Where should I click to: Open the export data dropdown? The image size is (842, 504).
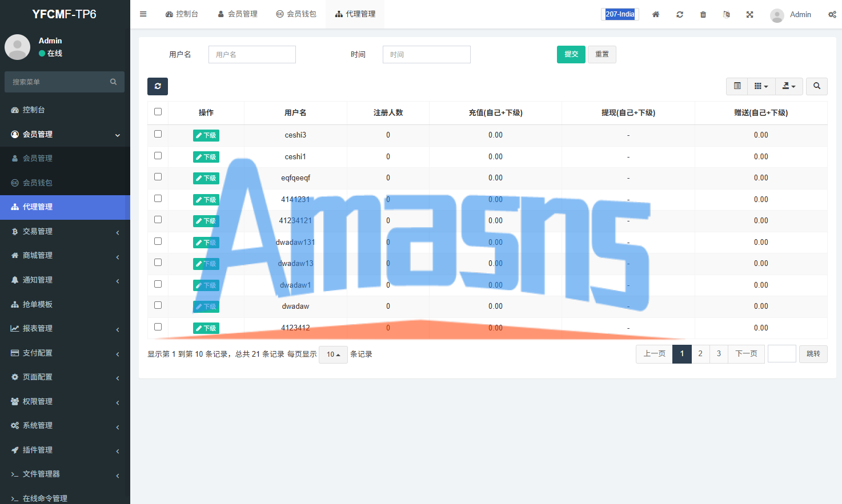pos(789,86)
